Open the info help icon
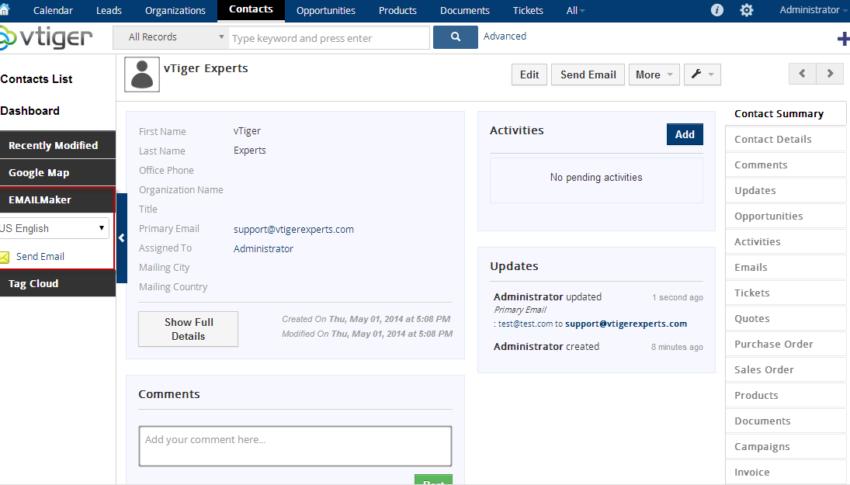 717,10
